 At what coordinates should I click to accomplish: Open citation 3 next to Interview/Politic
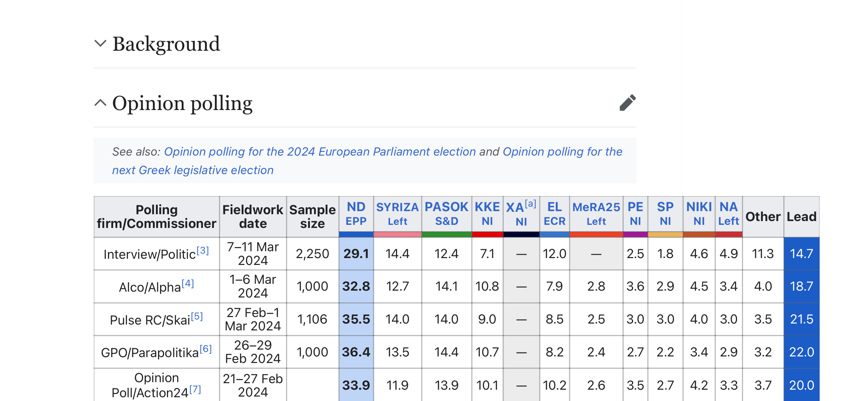pyautogui.click(x=203, y=251)
